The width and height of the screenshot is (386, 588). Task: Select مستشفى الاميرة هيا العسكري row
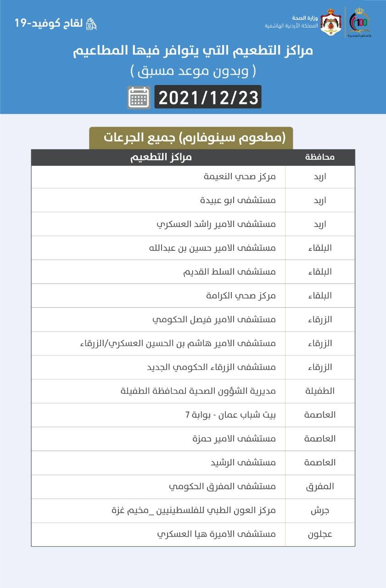(216, 534)
